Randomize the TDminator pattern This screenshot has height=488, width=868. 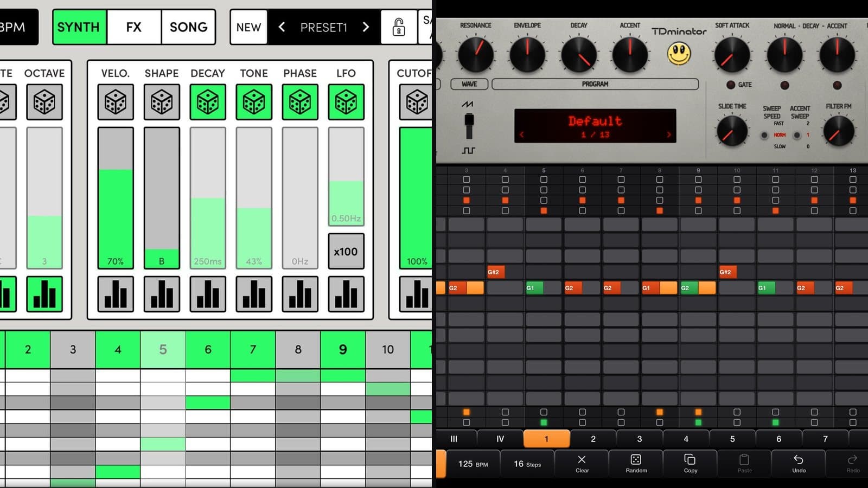click(636, 464)
